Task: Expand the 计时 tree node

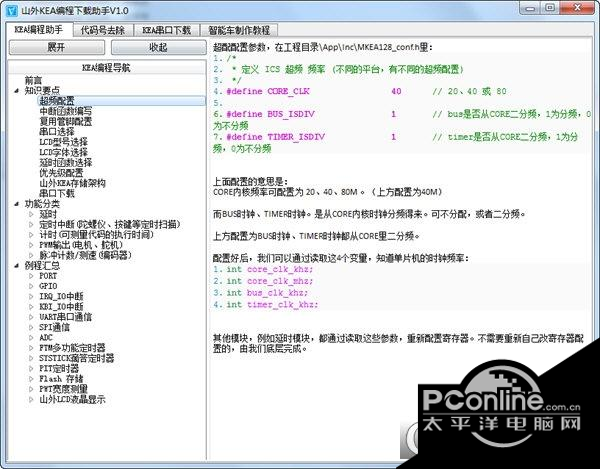Action: click(x=31, y=235)
